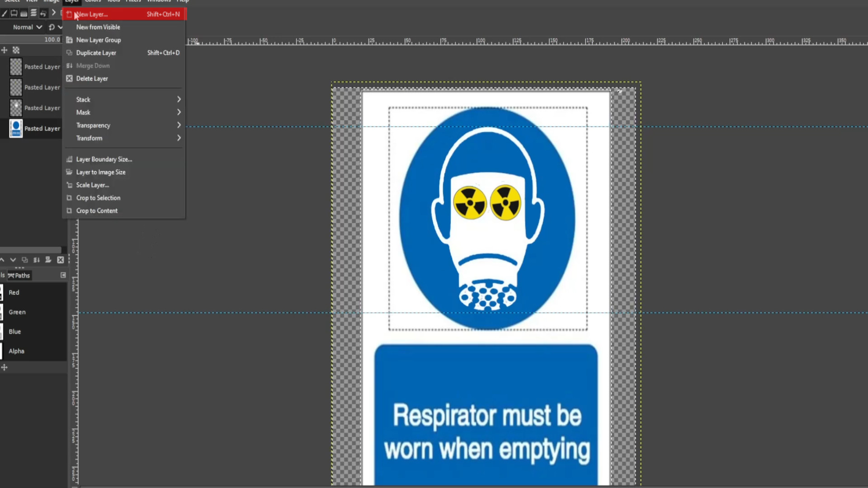
Task: Select the Pasted Layer with white hand thumbnail
Action: click(x=32, y=108)
